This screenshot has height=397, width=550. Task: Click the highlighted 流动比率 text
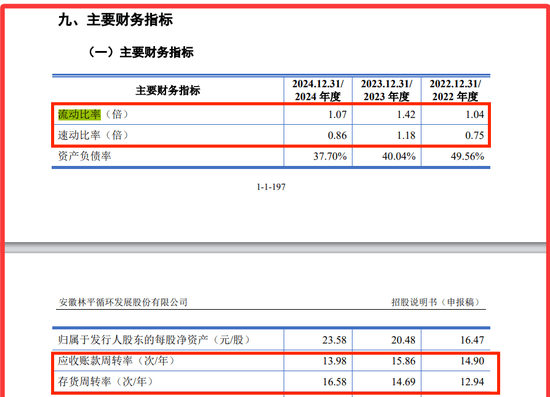click(79, 114)
